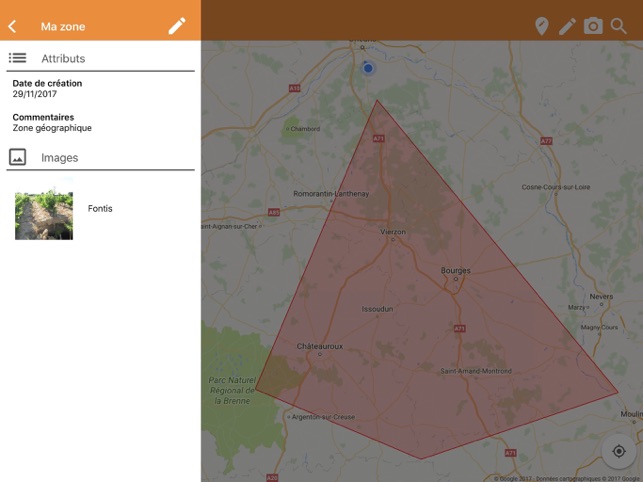The width and height of the screenshot is (643, 482).
Task: Tap the Châteauroux label on the map
Action: tap(320, 347)
